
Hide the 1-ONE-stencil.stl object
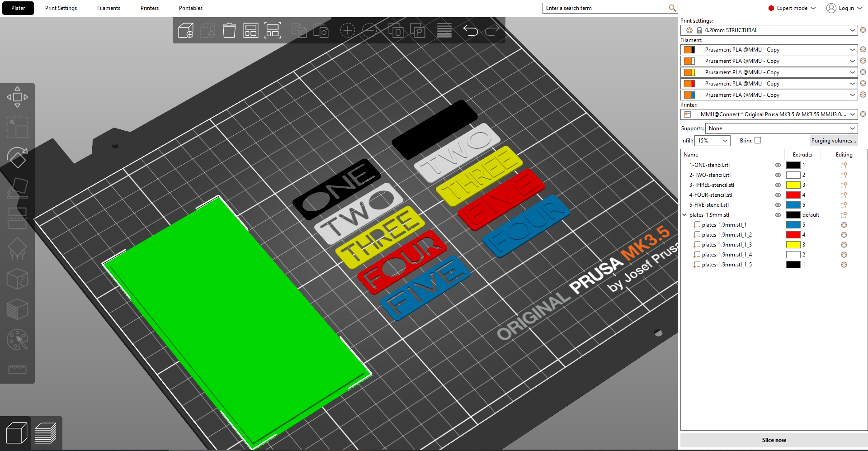[778, 165]
